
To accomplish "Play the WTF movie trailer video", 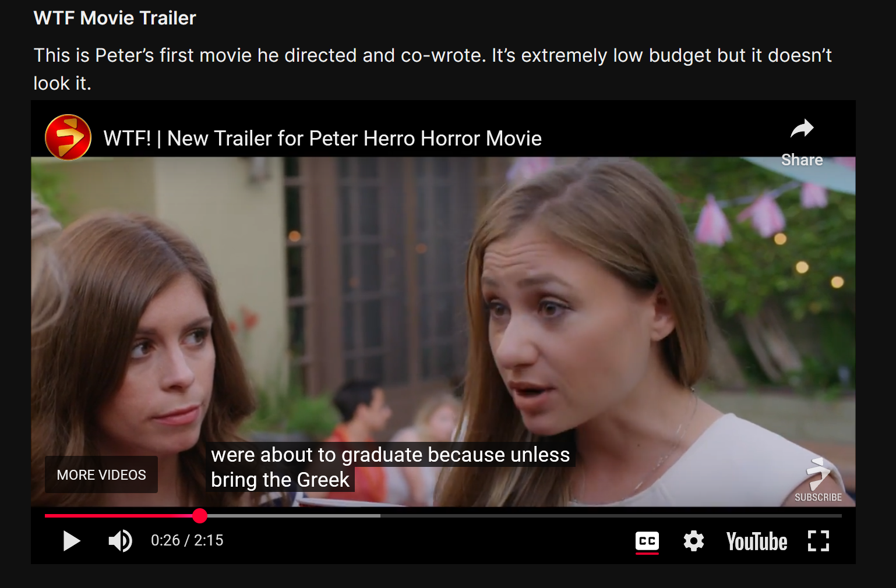I will [72, 541].
